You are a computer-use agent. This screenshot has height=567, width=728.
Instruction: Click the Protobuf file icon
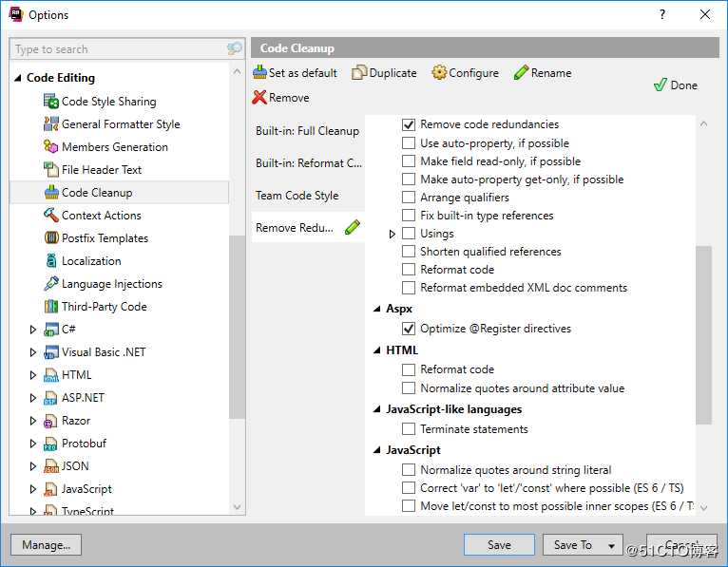pyautogui.click(x=50, y=444)
